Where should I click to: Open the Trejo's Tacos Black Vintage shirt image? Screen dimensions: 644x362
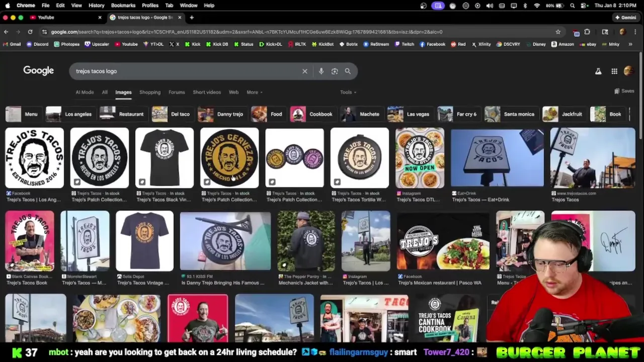[x=165, y=158]
